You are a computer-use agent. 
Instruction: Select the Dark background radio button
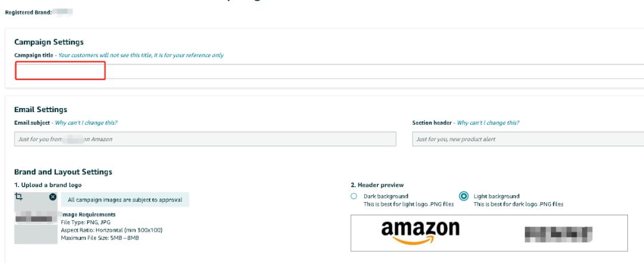coord(354,196)
